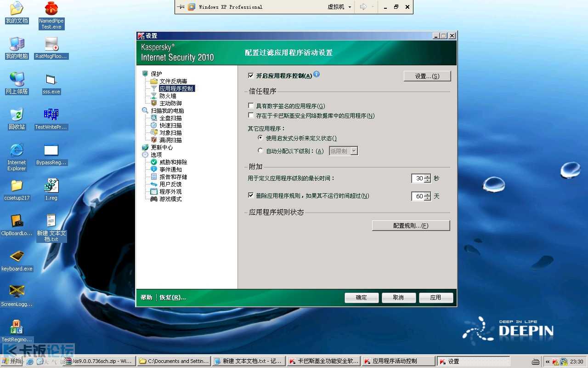Select NamedPipeTest.exe desktop icon
Image resolution: width=588 pixels, height=368 pixels.
[x=51, y=15]
